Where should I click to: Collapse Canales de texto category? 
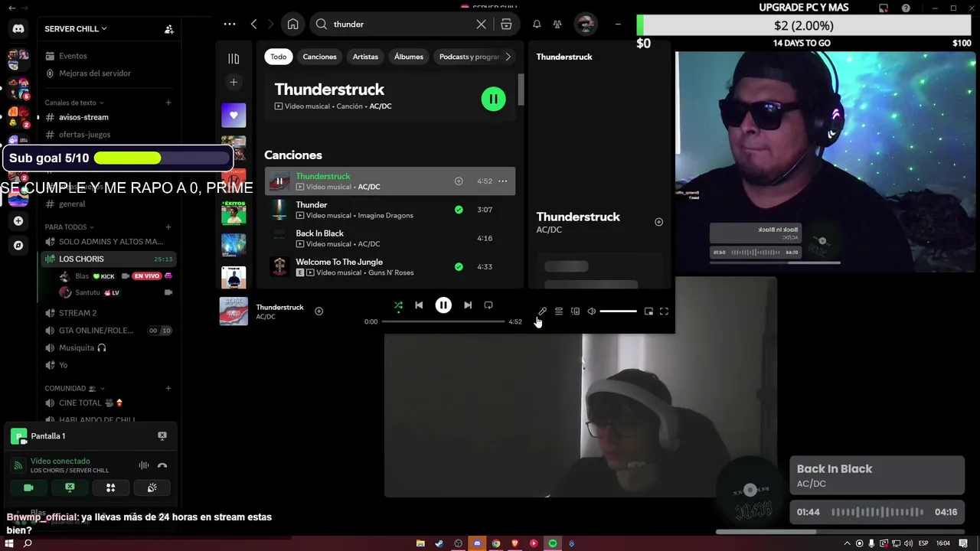[74, 103]
